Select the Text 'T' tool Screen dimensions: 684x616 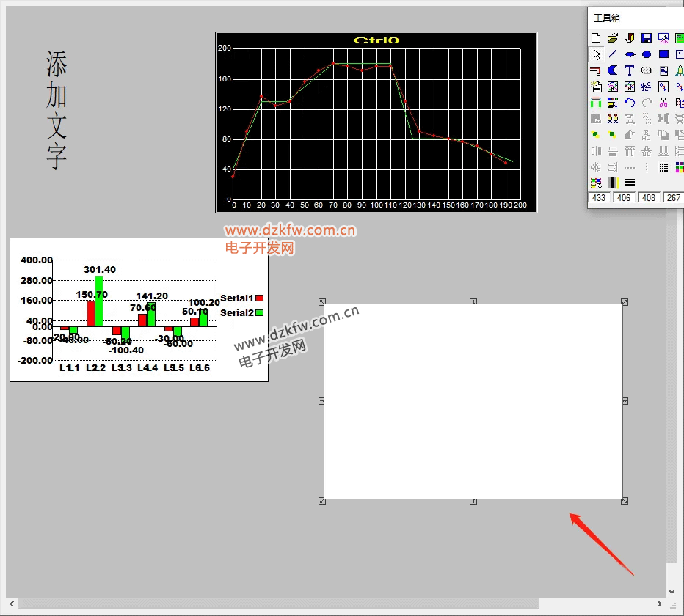(630, 70)
